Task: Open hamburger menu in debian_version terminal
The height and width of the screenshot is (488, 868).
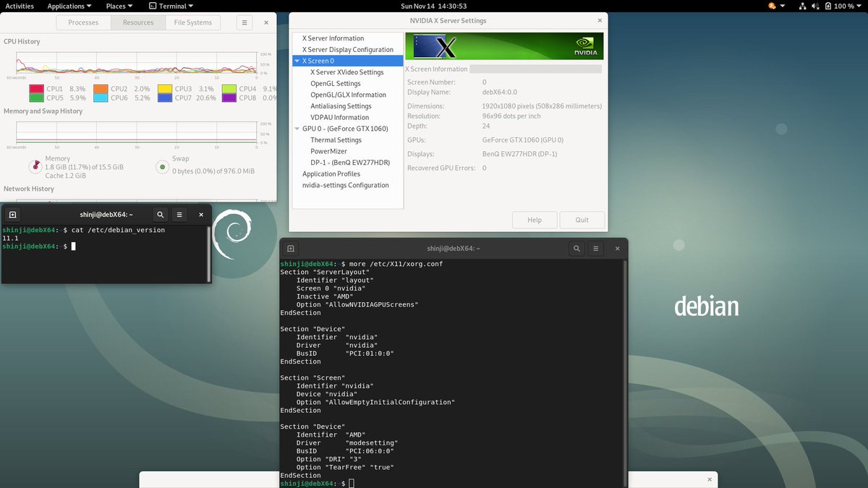Action: [180, 215]
